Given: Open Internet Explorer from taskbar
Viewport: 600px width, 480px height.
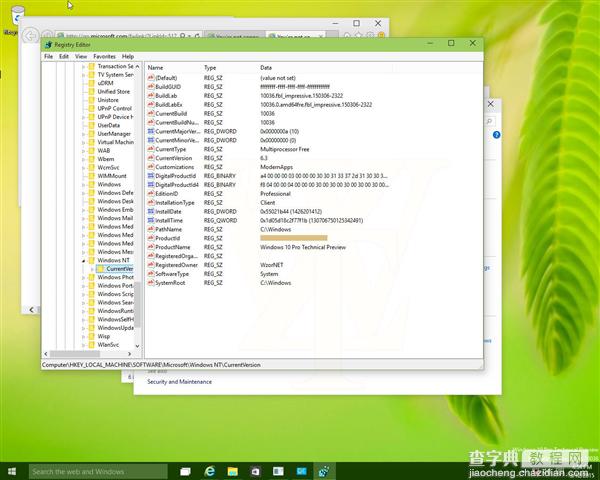Looking at the screenshot, I should click(209, 472).
